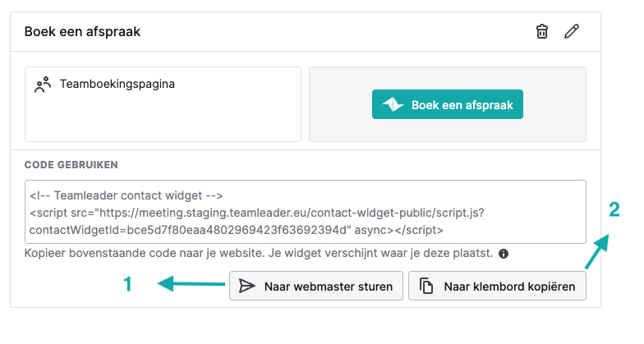644x344 pixels.
Task: Click the teal number 2 annotation
Action: click(x=614, y=209)
